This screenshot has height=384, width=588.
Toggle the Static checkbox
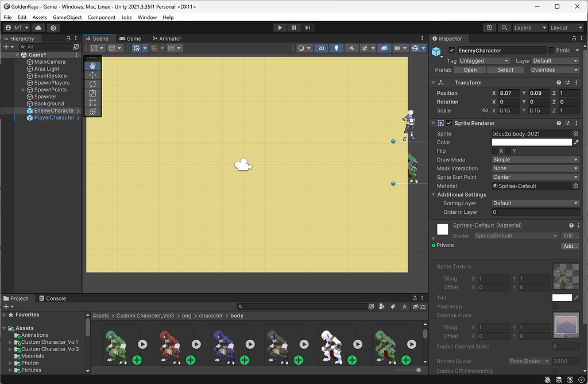pyautogui.click(x=551, y=51)
